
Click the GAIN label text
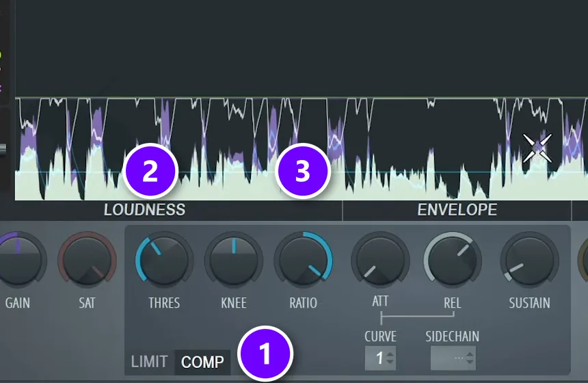point(18,303)
